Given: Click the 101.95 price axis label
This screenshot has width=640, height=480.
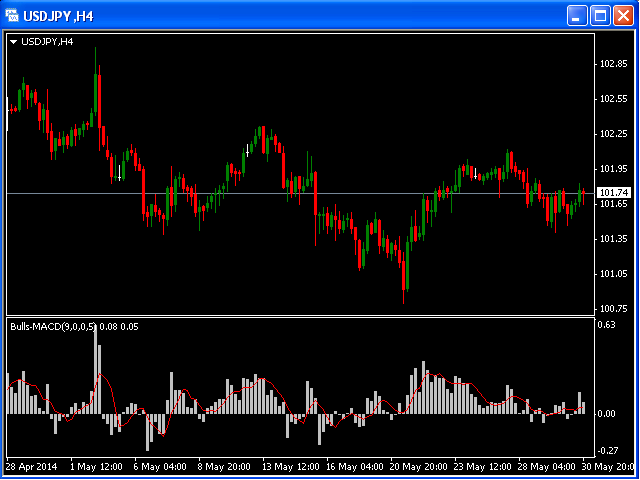Looking at the screenshot, I should (614, 169).
